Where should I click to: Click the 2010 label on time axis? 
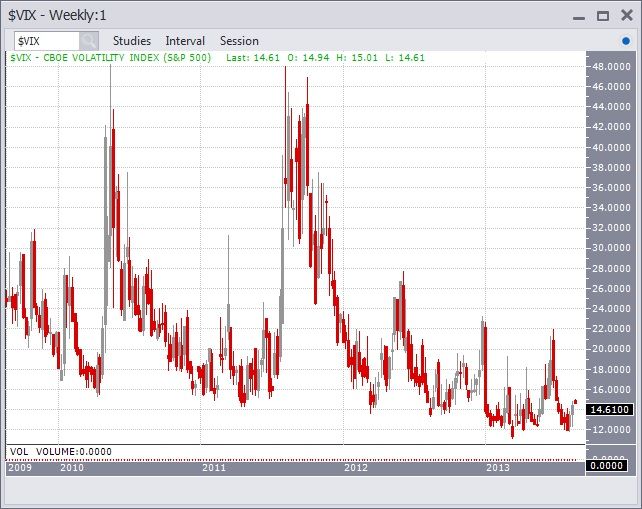point(72,468)
